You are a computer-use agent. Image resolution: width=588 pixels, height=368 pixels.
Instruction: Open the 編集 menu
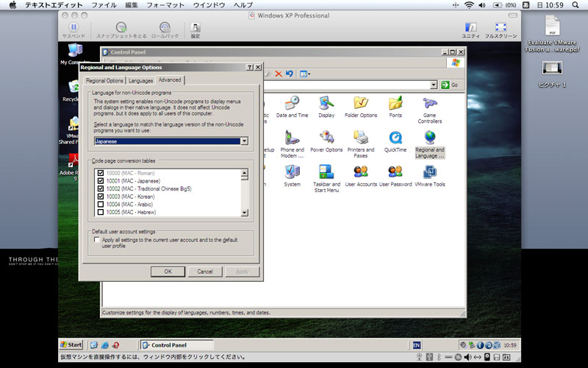[x=132, y=5]
